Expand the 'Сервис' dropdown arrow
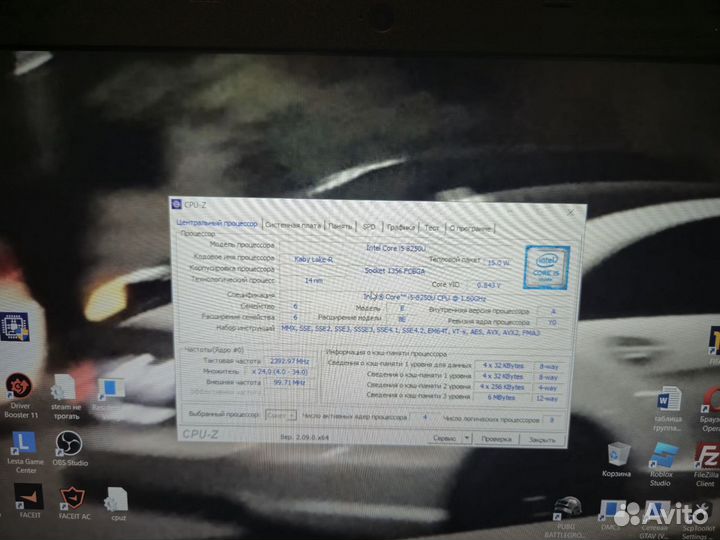Image resolution: width=720 pixels, height=540 pixels. coord(467,439)
